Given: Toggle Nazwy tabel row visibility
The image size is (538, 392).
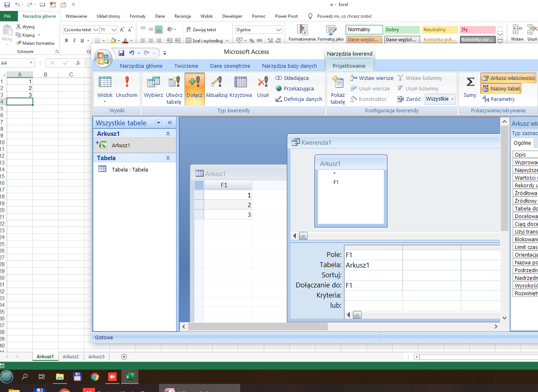Looking at the screenshot, I should coord(501,88).
